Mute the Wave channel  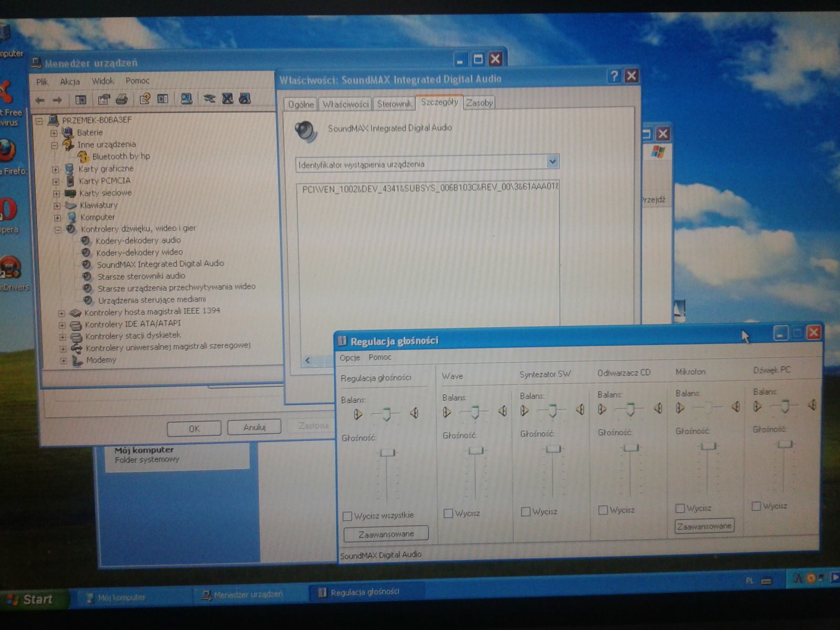point(448,513)
